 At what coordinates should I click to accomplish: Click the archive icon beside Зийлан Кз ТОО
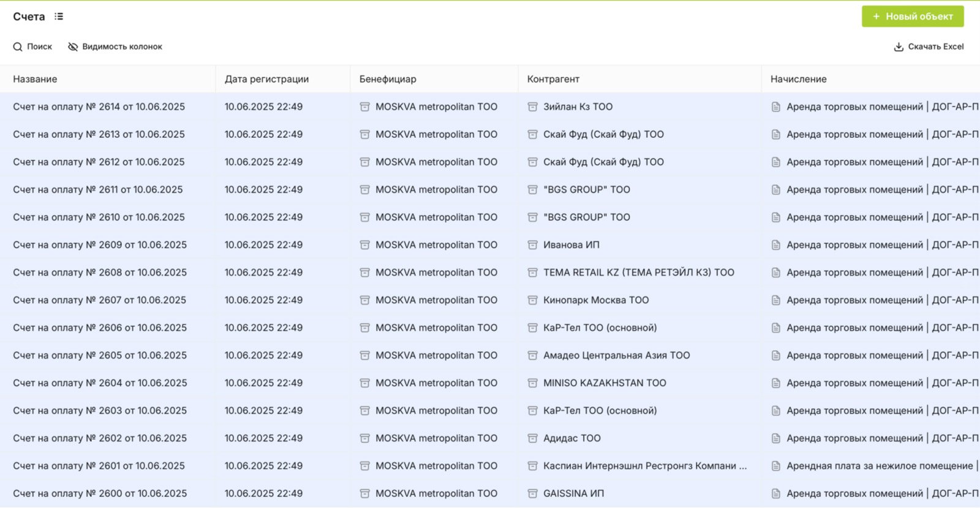[x=532, y=107]
